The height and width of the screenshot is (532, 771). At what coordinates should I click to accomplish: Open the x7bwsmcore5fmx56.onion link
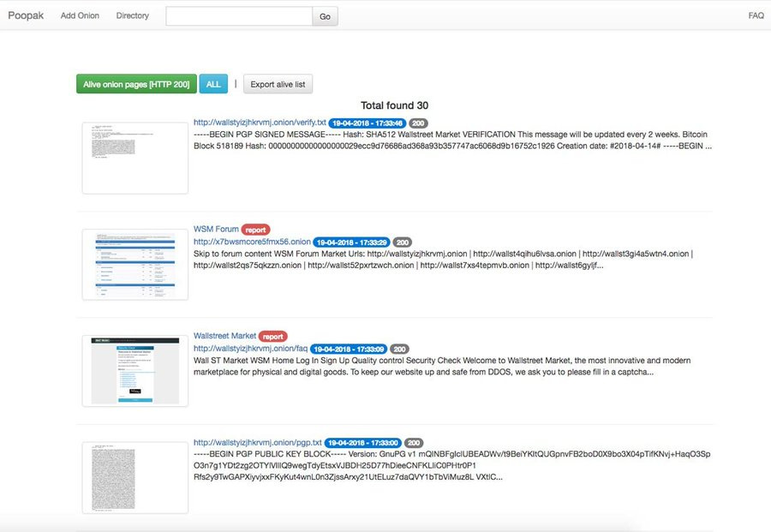pyautogui.click(x=252, y=242)
